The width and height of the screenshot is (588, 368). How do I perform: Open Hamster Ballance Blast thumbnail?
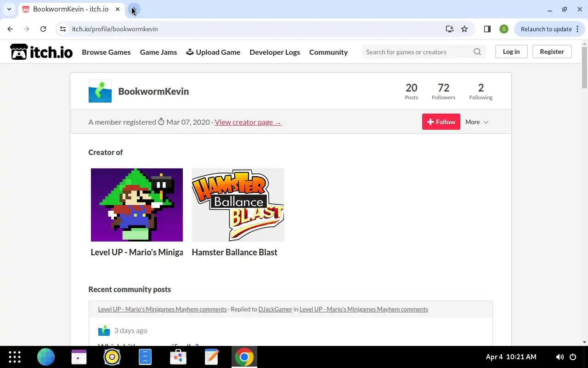(x=238, y=205)
